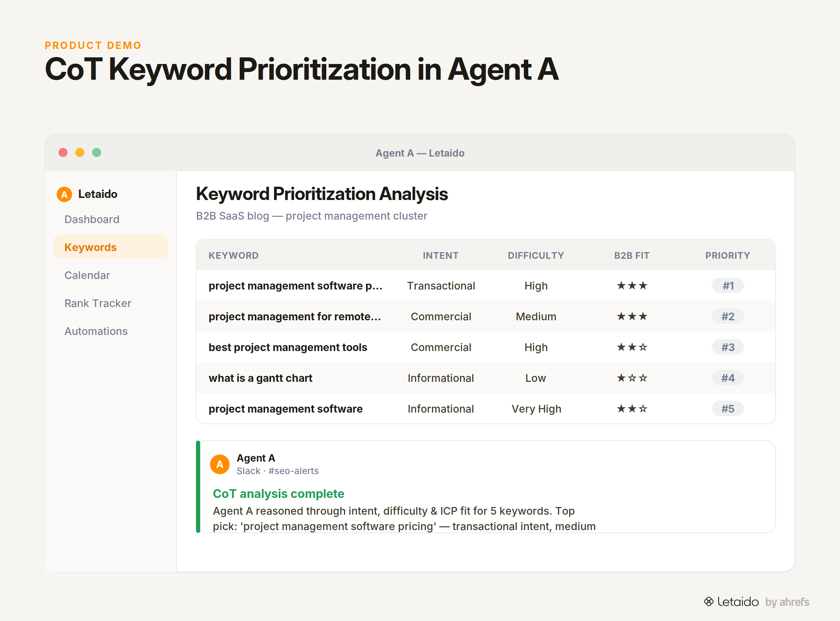
Task: Click the #1 priority badge
Action: click(728, 286)
